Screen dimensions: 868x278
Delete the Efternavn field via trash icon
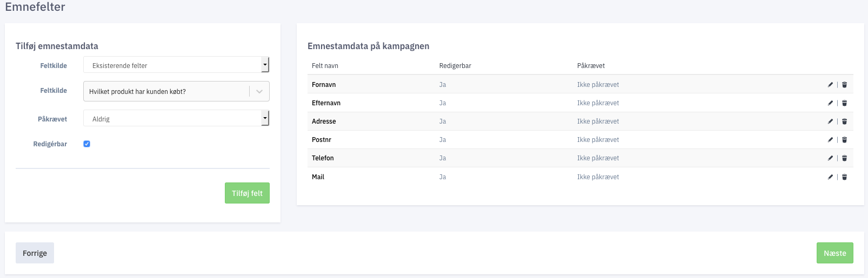(844, 103)
